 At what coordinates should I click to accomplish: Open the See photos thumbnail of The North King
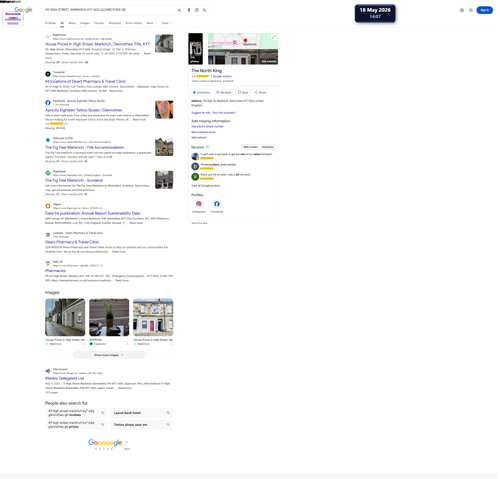(x=196, y=49)
